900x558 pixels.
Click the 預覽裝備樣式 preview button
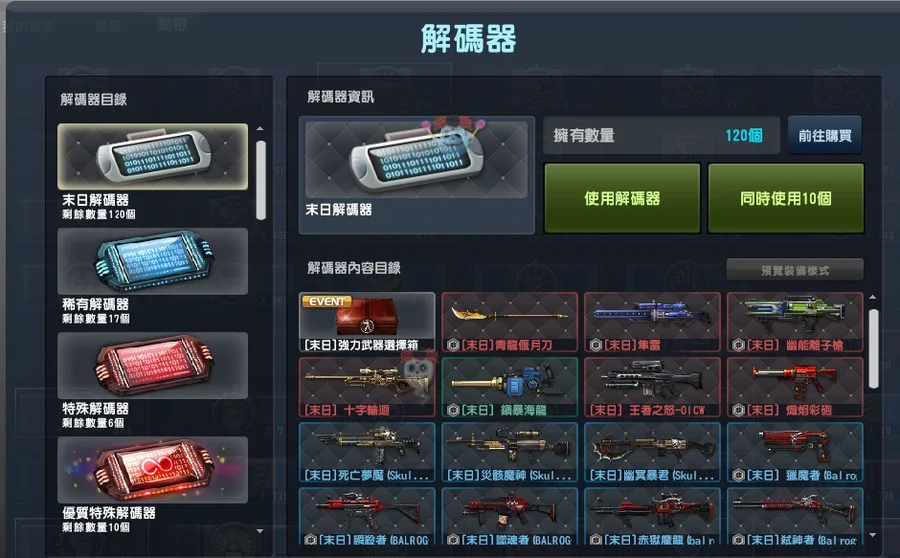click(x=795, y=270)
